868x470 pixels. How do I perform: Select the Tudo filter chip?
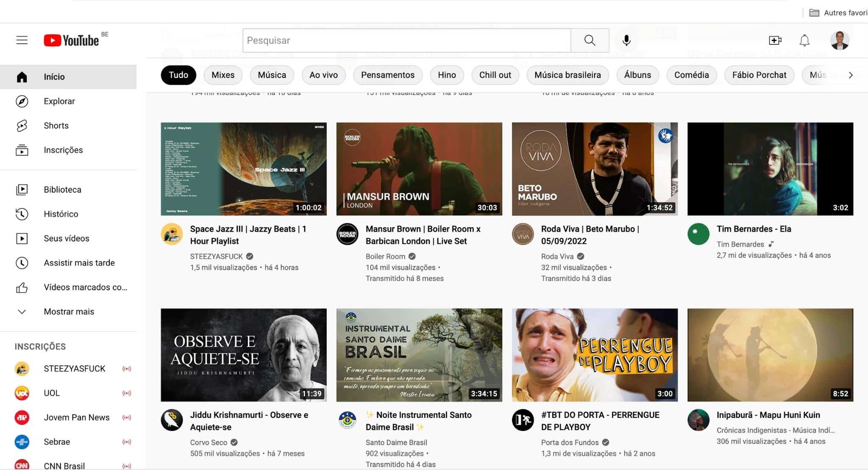pyautogui.click(x=178, y=75)
